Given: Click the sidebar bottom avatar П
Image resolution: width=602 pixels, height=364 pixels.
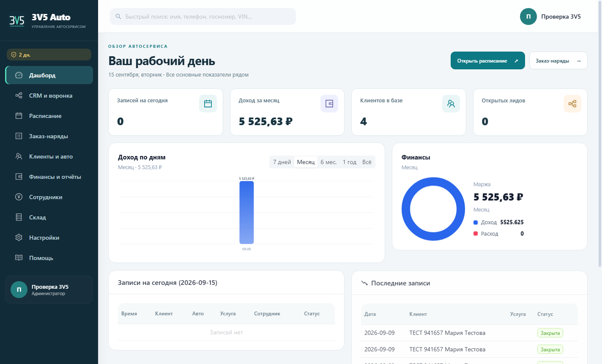Looking at the screenshot, I should (x=19, y=290).
